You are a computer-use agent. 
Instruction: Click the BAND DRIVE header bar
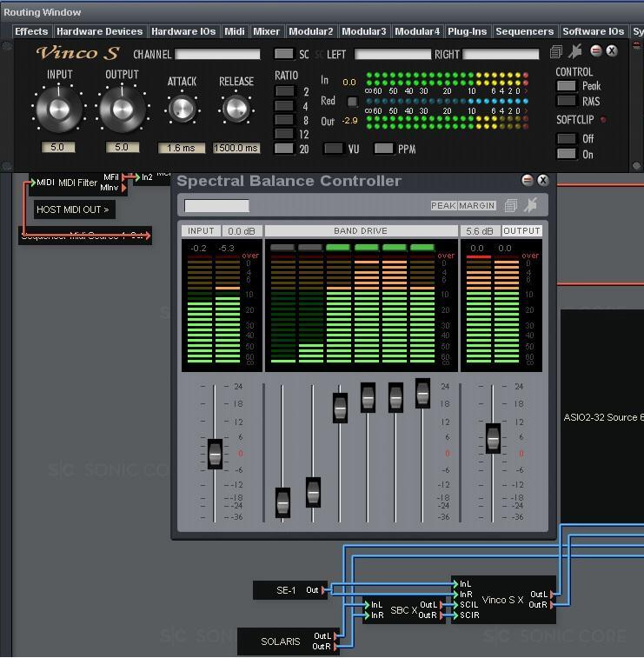[x=361, y=231]
